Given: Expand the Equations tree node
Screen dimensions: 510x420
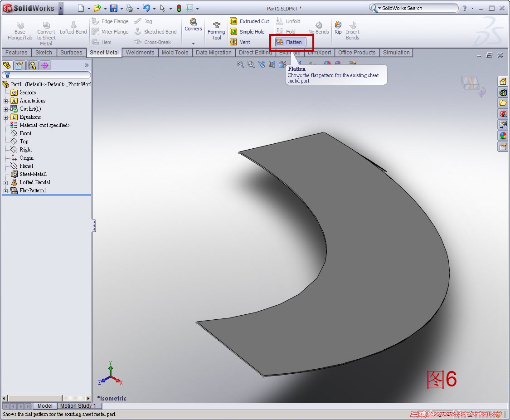Looking at the screenshot, I should pyautogui.click(x=5, y=117).
